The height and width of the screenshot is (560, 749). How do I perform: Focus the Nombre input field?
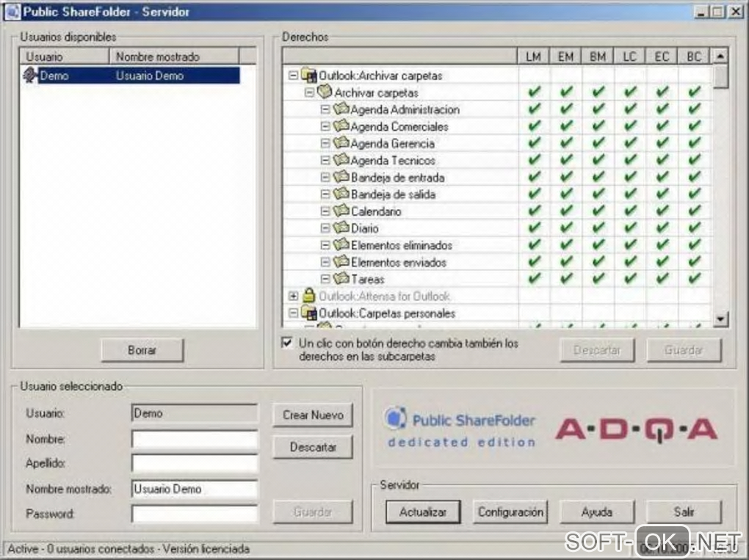pos(195,439)
